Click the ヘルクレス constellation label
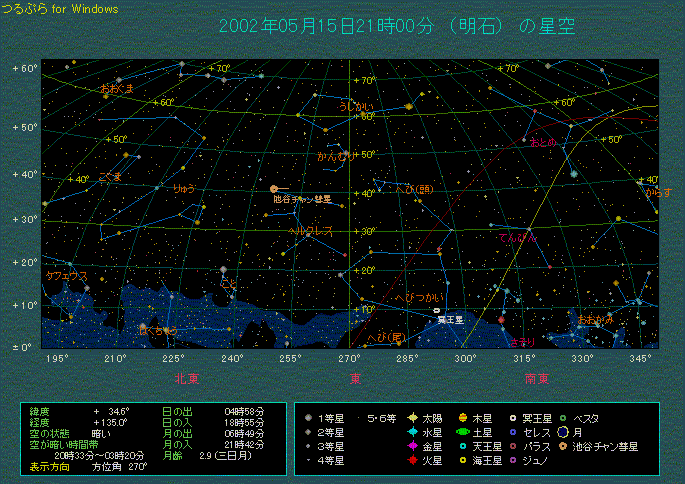Image resolution: width=685 pixels, height=484 pixels. tap(309, 230)
